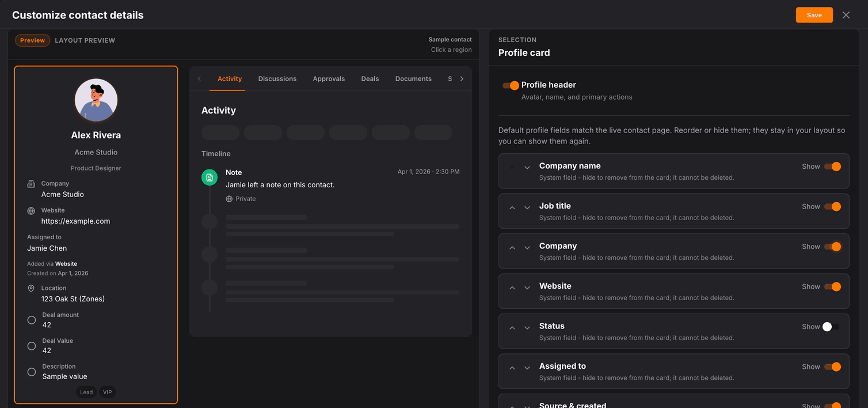Move Status field down with chevron

[x=527, y=328]
